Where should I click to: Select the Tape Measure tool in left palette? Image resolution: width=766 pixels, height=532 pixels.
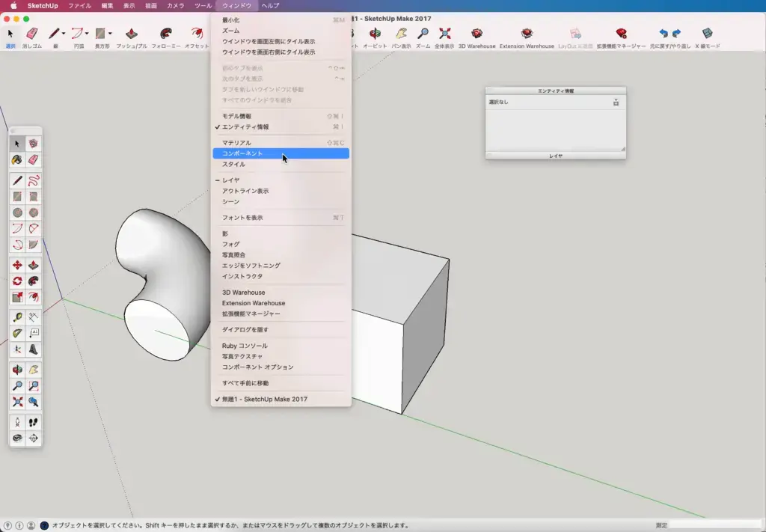17,317
